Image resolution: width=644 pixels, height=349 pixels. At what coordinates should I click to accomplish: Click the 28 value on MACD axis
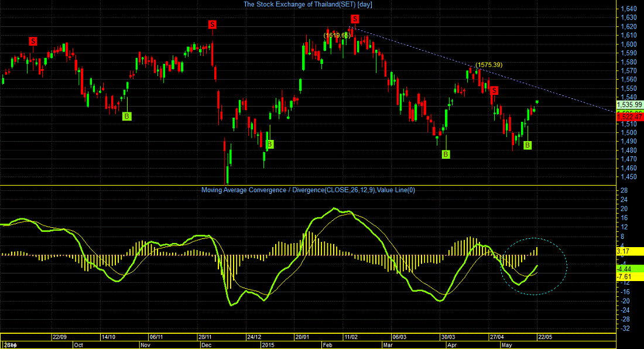(624, 190)
